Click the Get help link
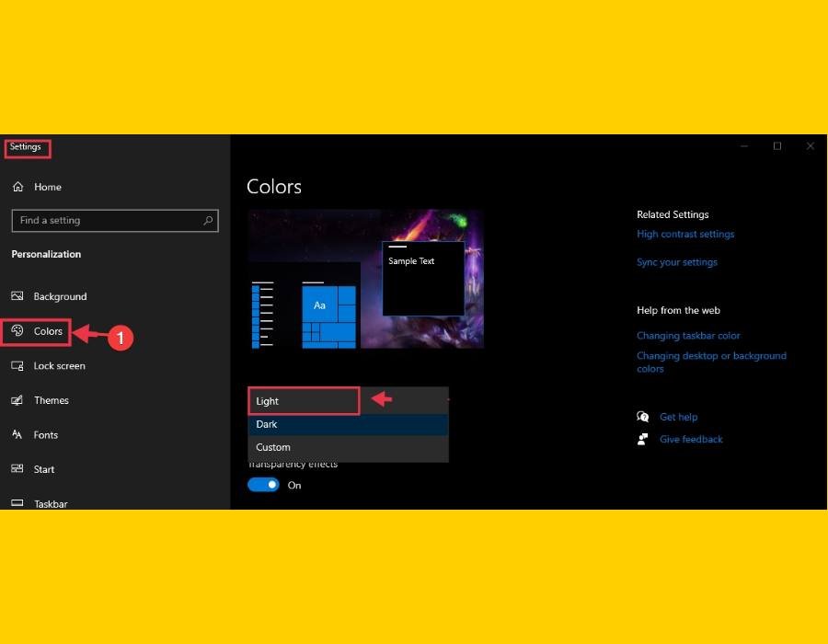This screenshot has height=644, width=828. tap(679, 417)
